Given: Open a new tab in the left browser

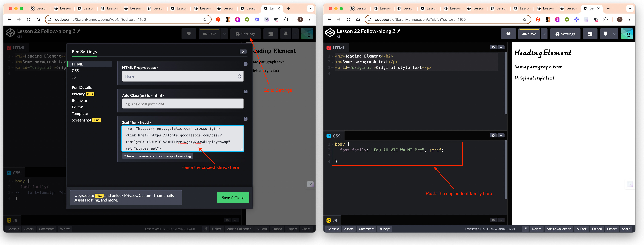Looking at the screenshot, I should click(x=288, y=8).
